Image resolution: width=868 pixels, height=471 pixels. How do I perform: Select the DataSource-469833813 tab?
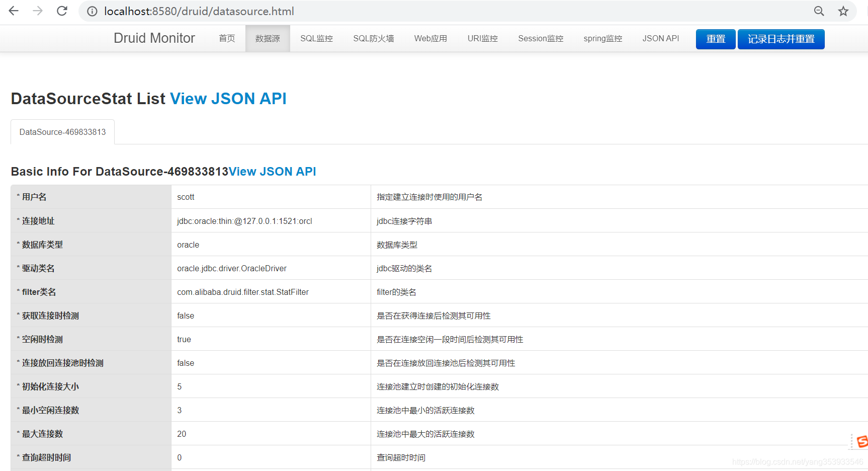63,132
